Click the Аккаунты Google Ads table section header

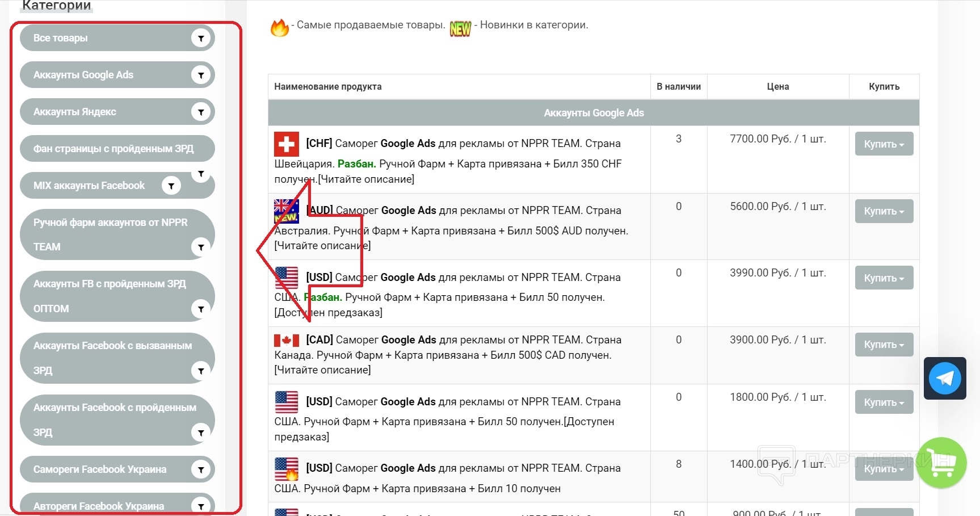(x=594, y=113)
